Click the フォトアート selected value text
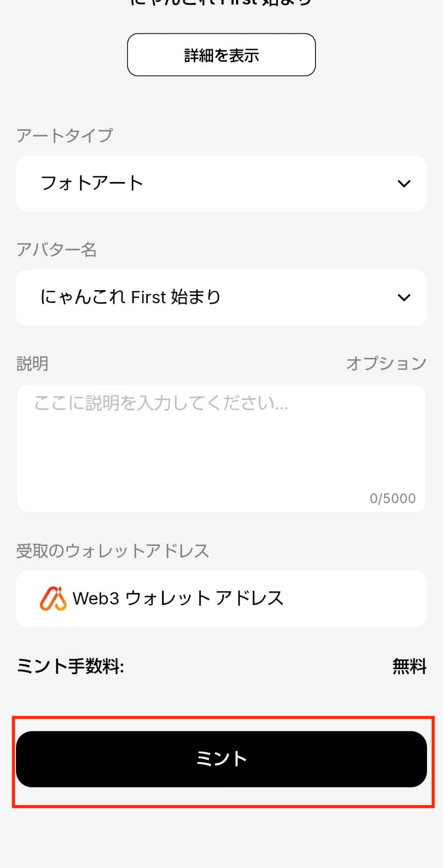443x868 pixels. (x=92, y=184)
